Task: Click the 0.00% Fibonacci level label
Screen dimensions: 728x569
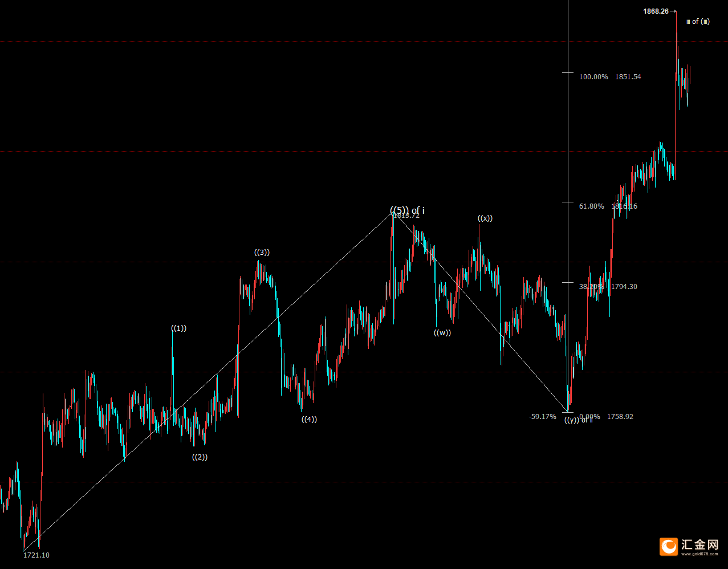Action: 590,416
